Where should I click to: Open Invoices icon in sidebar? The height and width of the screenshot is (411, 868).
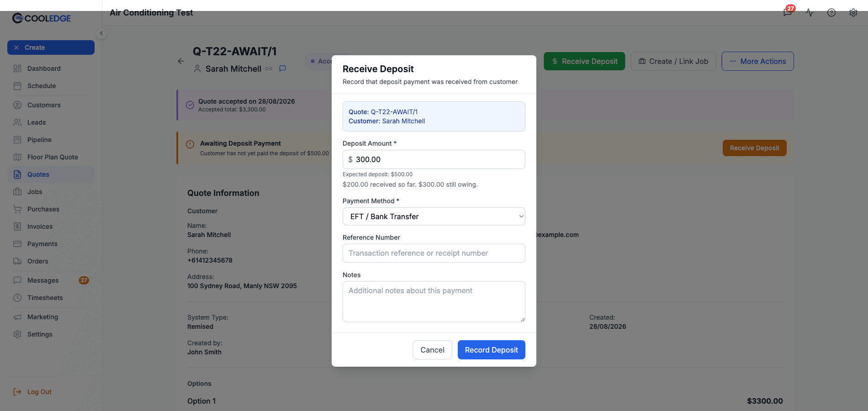click(x=17, y=227)
